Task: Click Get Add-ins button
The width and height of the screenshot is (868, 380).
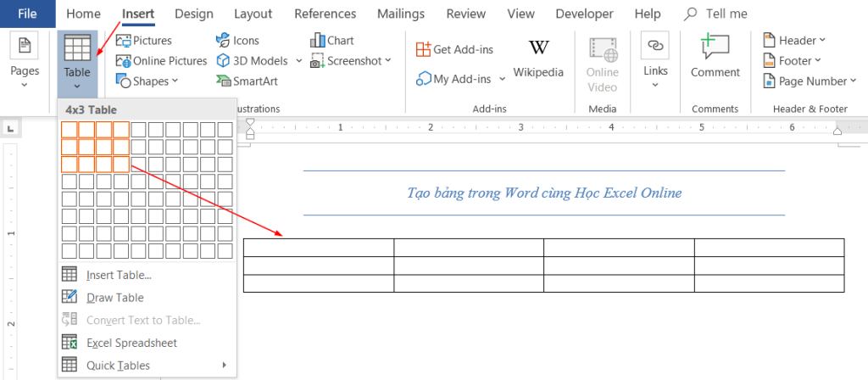Action: pyautogui.click(x=454, y=50)
